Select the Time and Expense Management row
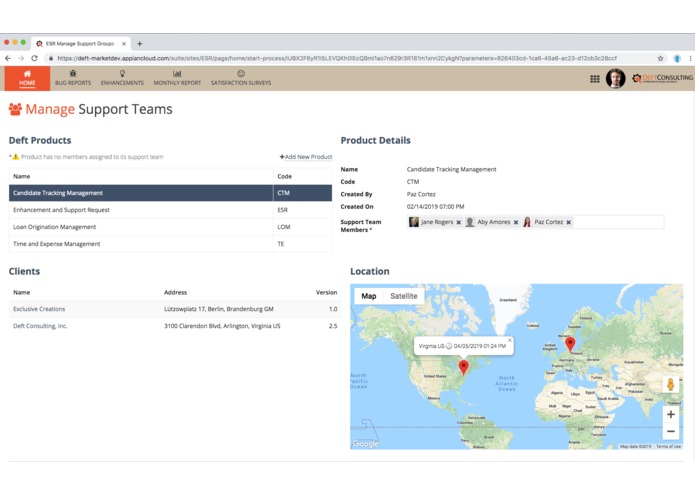This screenshot has width=695, height=494. (x=170, y=244)
